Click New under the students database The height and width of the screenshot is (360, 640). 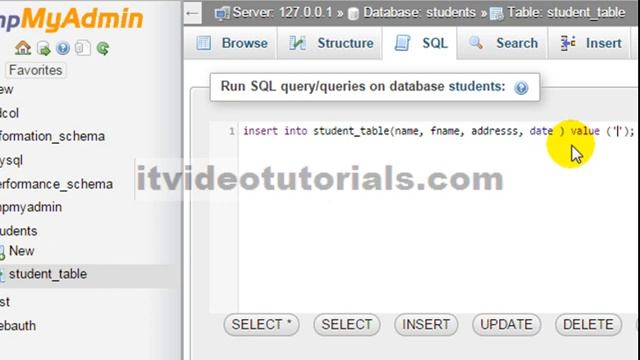pos(22,251)
